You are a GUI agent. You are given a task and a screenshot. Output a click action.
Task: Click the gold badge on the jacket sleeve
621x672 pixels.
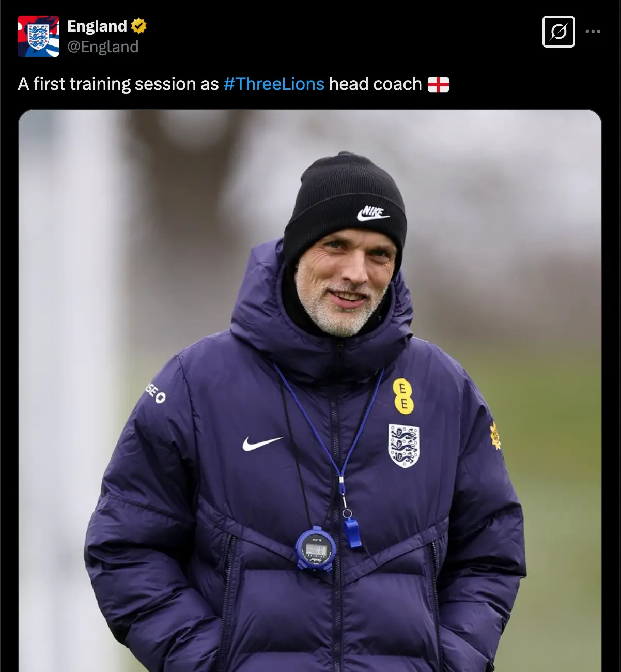pos(494,434)
